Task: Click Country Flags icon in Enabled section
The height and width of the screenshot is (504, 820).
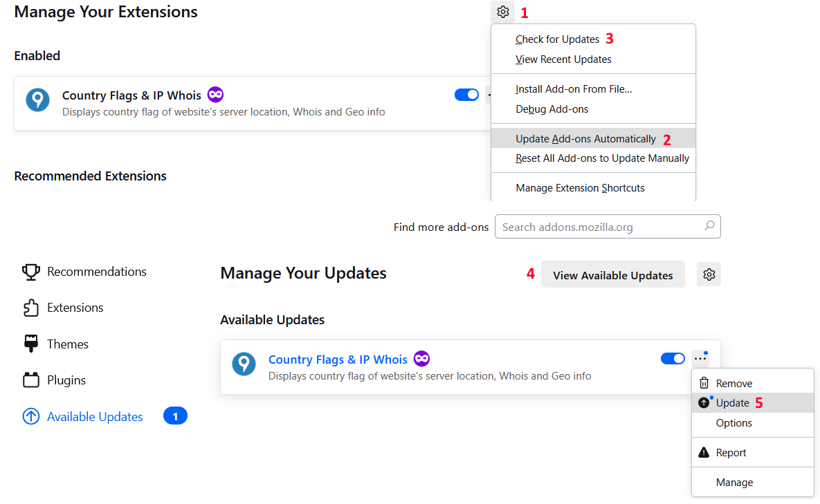Action: point(37,100)
